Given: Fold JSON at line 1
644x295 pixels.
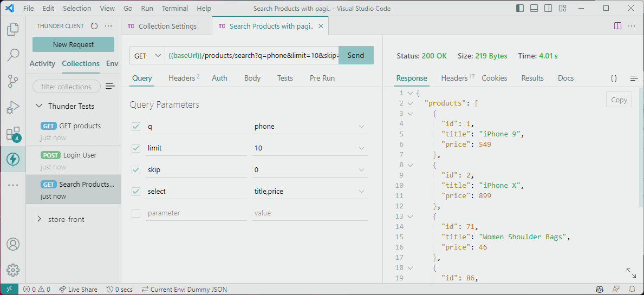Looking at the screenshot, I should 410,93.
